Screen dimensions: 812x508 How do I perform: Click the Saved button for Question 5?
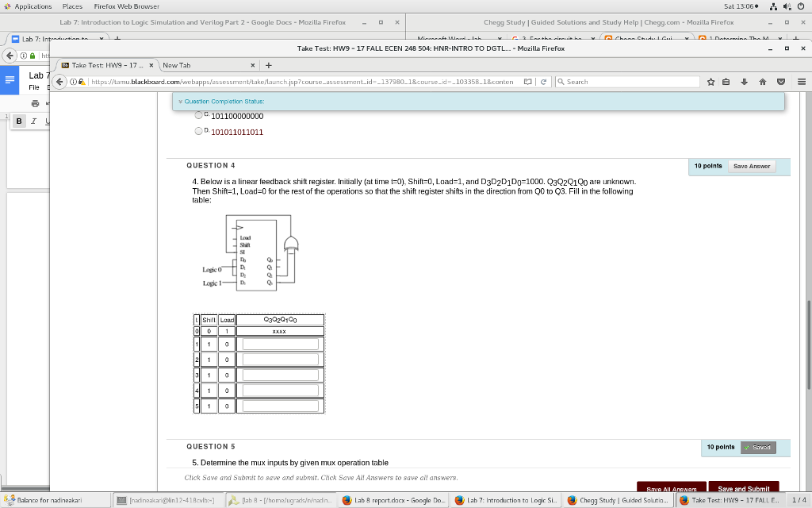click(757, 447)
